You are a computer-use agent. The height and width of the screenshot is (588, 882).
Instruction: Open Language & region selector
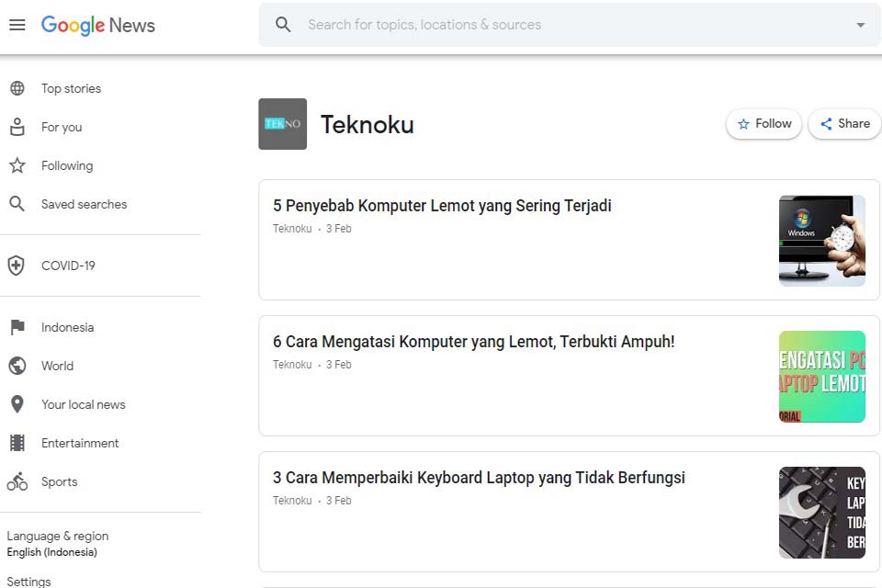tap(57, 543)
